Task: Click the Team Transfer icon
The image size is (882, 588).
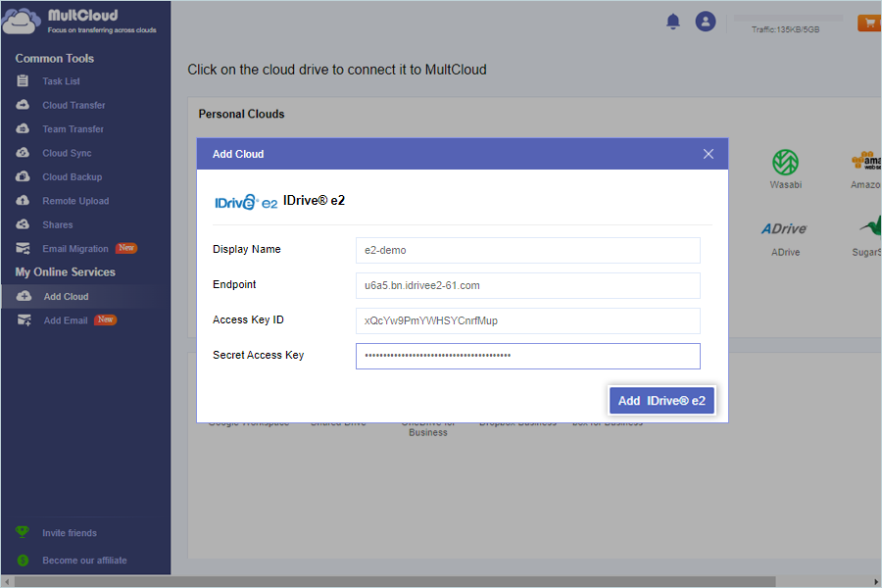Action: [x=23, y=128]
